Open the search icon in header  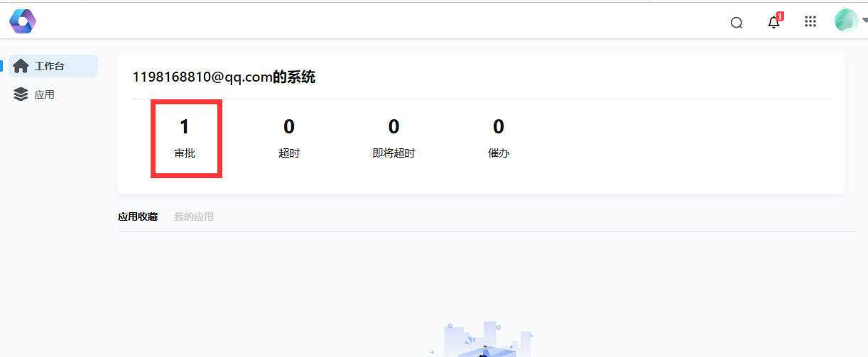737,23
